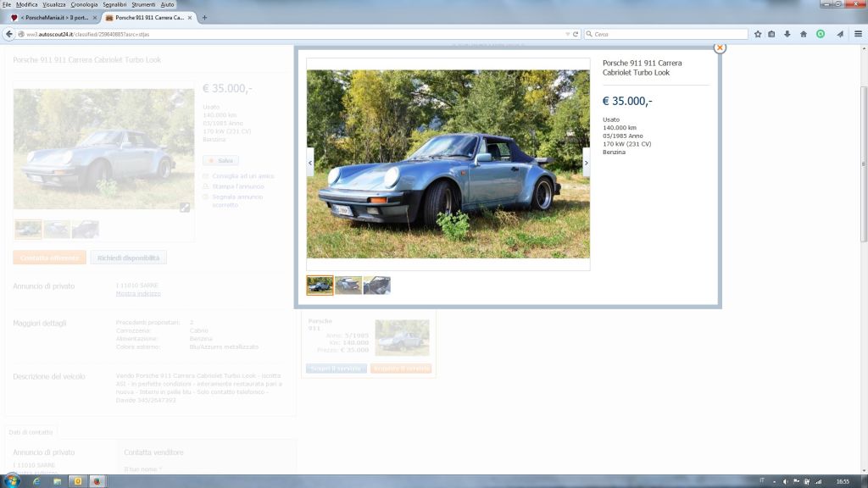This screenshot has width=868, height=488.
Task: Click the power plug icon in the system tray
Action: point(807,482)
